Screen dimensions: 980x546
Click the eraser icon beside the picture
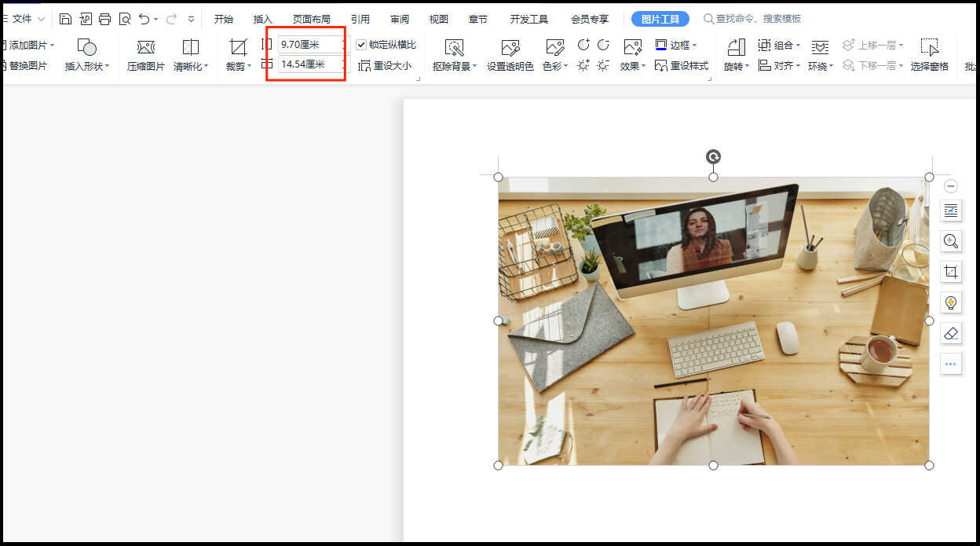[x=951, y=333]
